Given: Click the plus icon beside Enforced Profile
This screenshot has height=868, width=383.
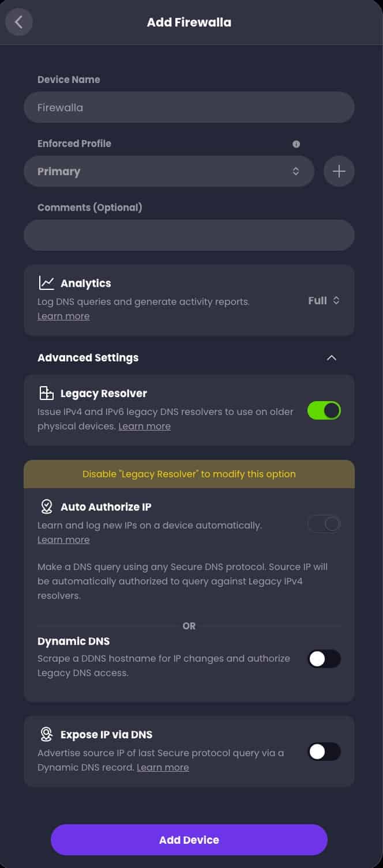Looking at the screenshot, I should point(339,171).
